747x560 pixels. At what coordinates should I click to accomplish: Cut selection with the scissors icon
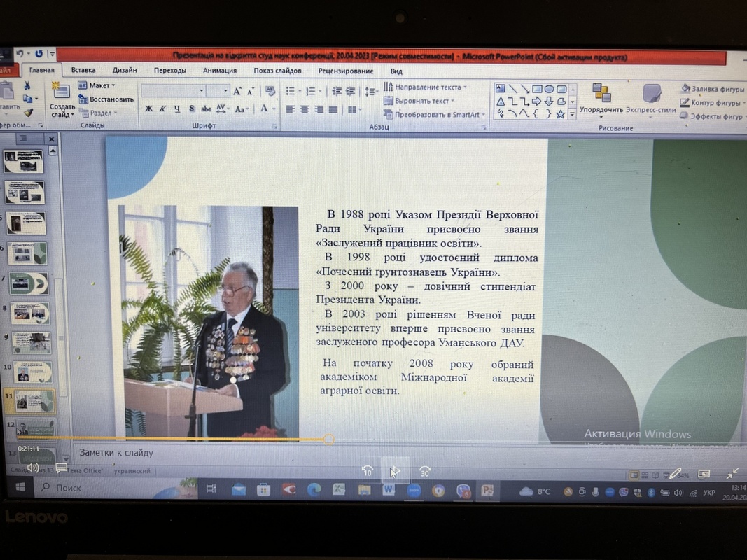[27, 85]
